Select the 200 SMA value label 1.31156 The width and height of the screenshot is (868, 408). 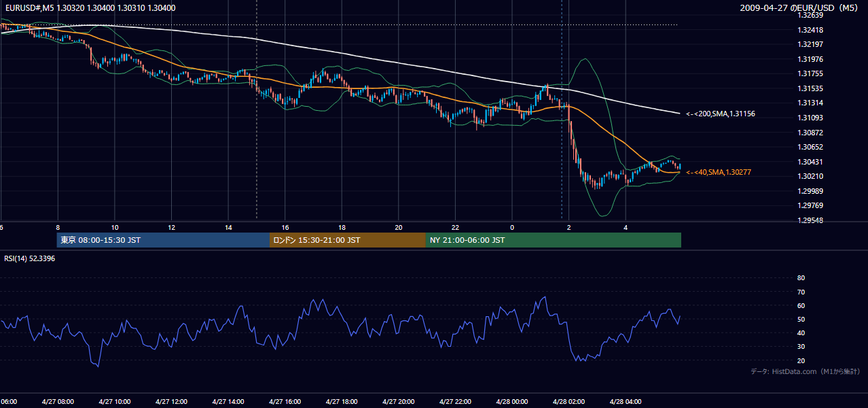click(721, 114)
